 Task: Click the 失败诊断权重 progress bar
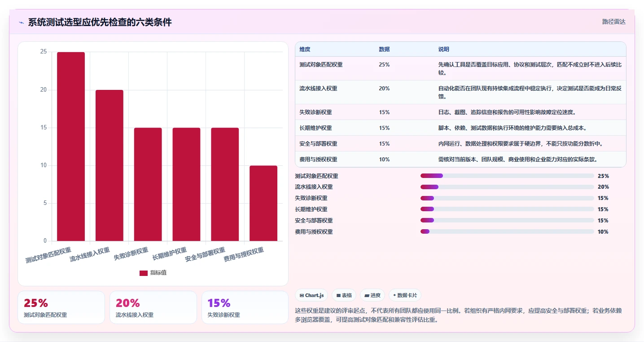[x=507, y=198]
